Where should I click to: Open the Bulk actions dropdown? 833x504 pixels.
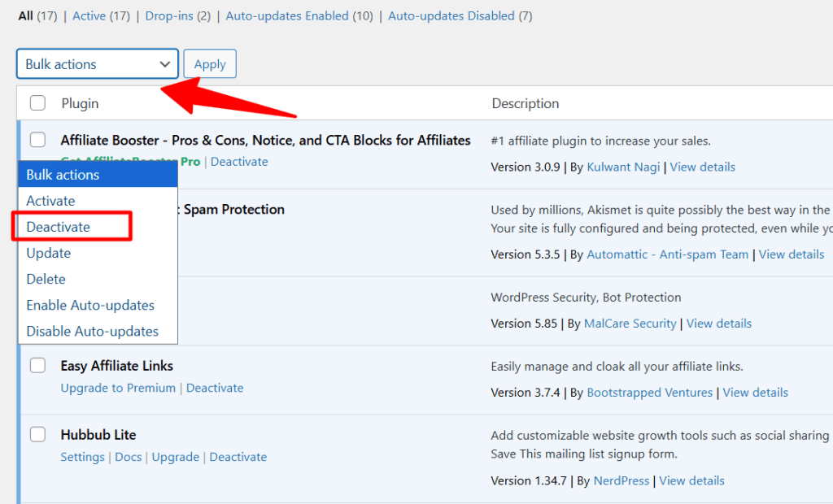[98, 63]
